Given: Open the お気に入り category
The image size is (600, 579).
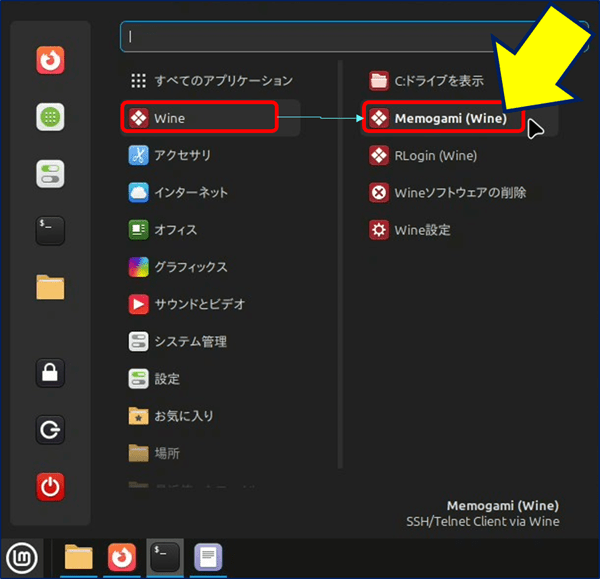Looking at the screenshot, I should pos(210,416).
